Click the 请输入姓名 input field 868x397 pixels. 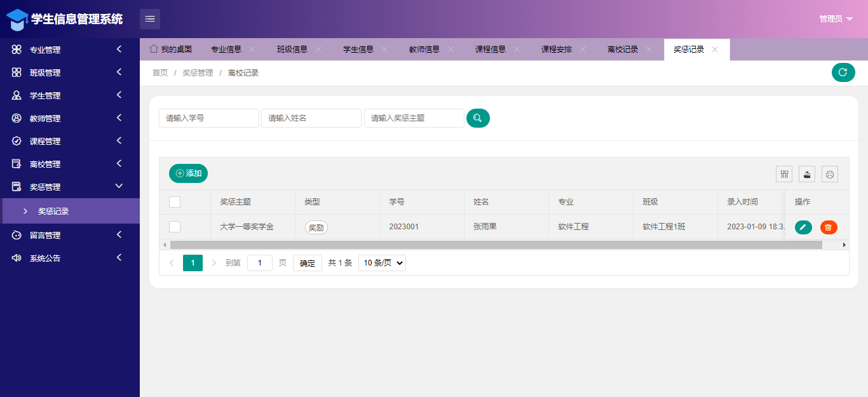pos(311,118)
